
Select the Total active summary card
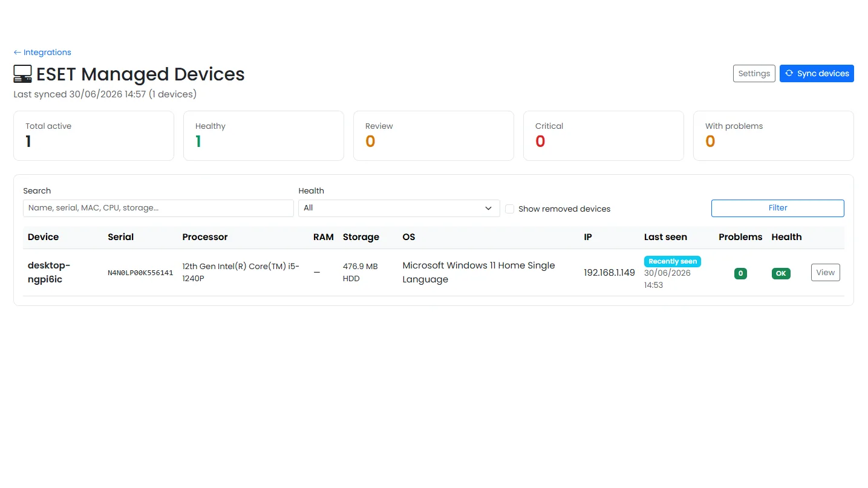click(x=94, y=135)
